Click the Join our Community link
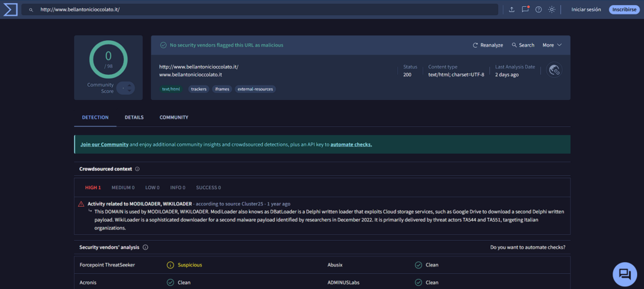Screen dimensions: 644x289 [x=104, y=144]
